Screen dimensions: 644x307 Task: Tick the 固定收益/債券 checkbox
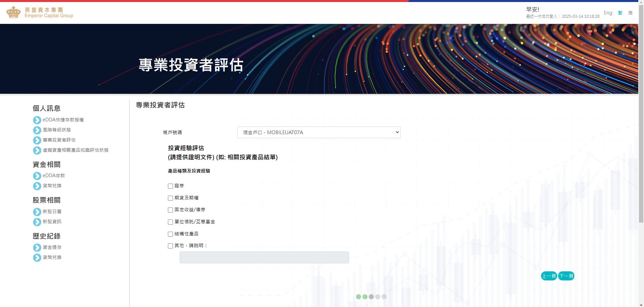coord(170,210)
